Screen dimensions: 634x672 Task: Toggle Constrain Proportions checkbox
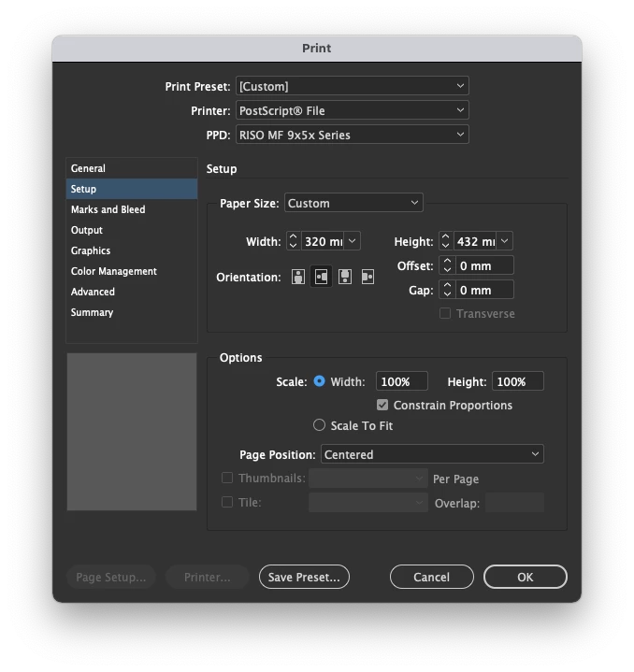coord(382,405)
